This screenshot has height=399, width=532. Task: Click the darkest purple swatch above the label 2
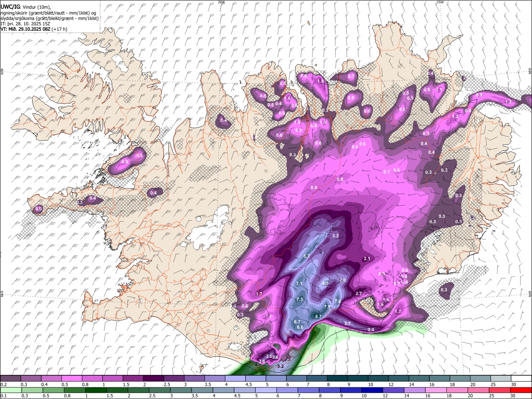[153, 379]
